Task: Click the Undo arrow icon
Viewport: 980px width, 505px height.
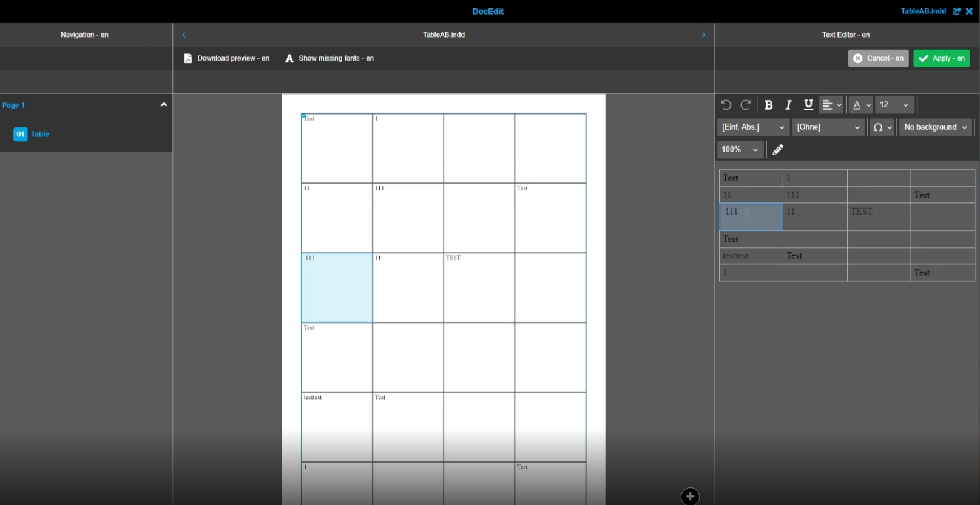Action: click(726, 105)
